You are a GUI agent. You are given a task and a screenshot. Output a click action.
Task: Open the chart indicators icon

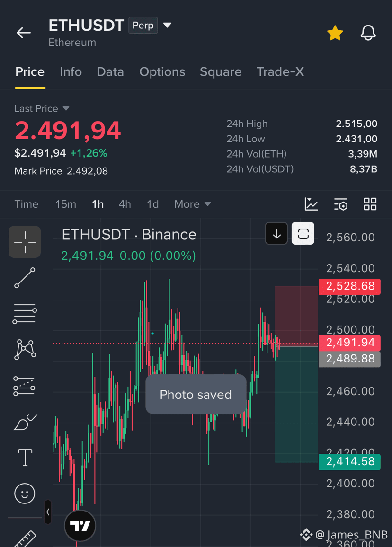click(x=311, y=204)
